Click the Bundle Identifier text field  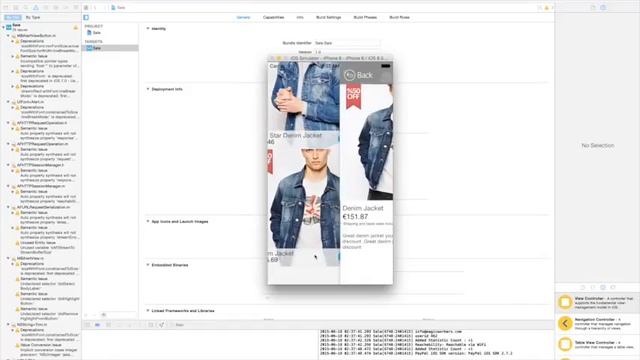(x=347, y=43)
